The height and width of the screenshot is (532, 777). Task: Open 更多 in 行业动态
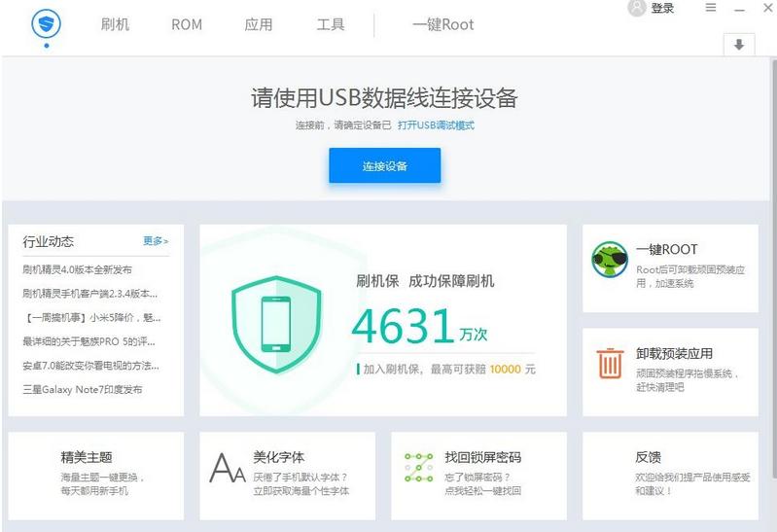tap(156, 241)
